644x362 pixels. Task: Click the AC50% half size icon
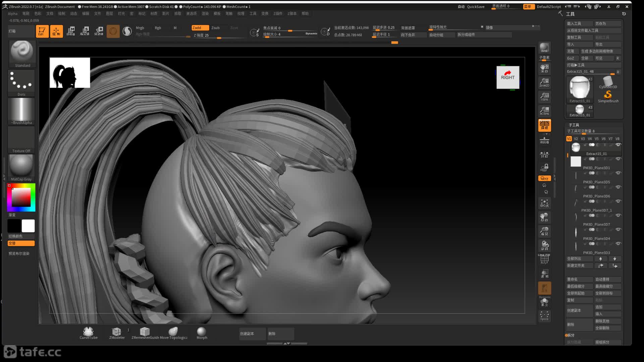544,111
